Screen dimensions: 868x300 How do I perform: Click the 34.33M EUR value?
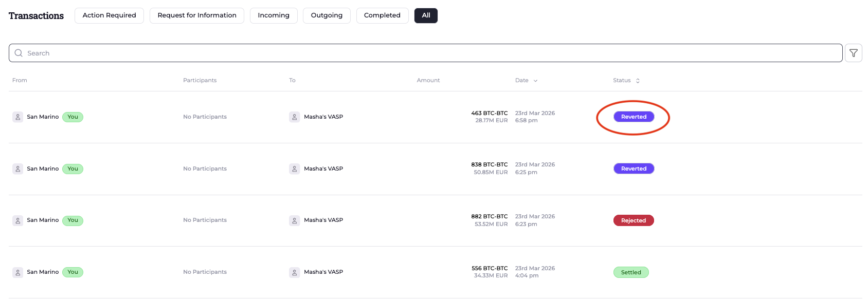pos(491,276)
